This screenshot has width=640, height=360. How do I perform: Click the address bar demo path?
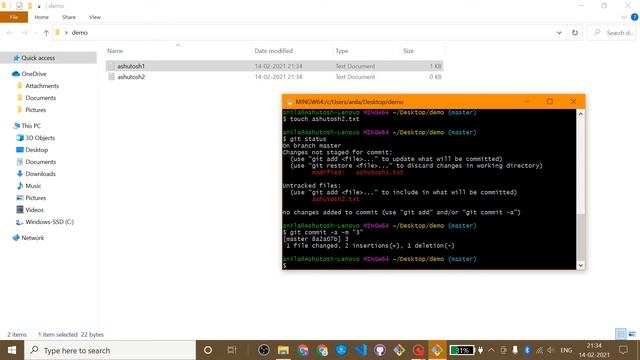click(x=80, y=33)
